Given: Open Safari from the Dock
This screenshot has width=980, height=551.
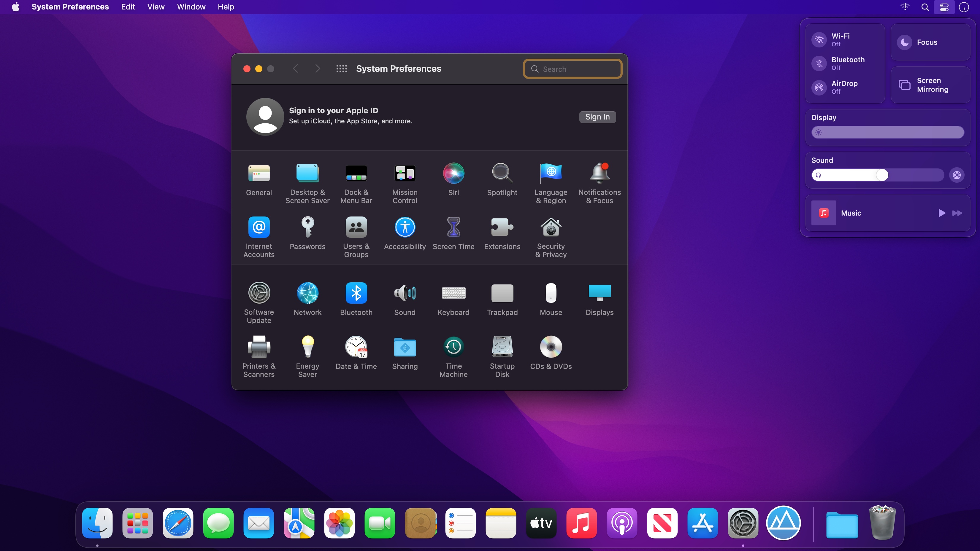Looking at the screenshot, I should coord(178,523).
